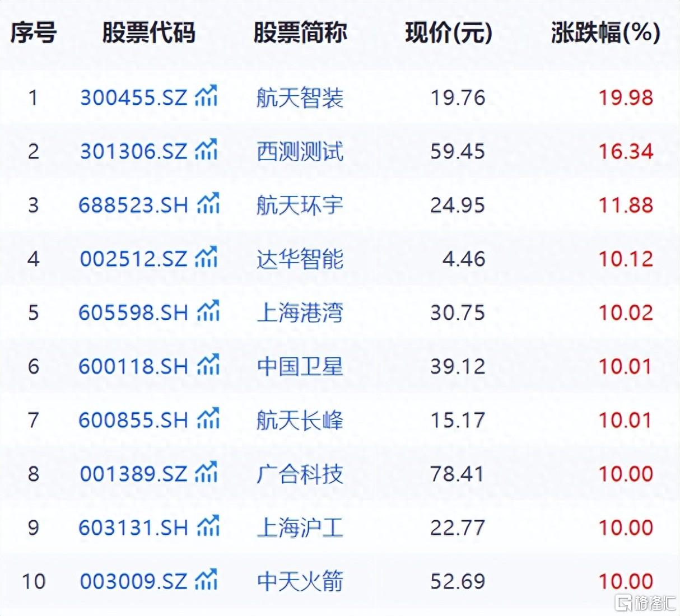Click the 股票代码 column header
The image size is (680, 616).
click(148, 33)
